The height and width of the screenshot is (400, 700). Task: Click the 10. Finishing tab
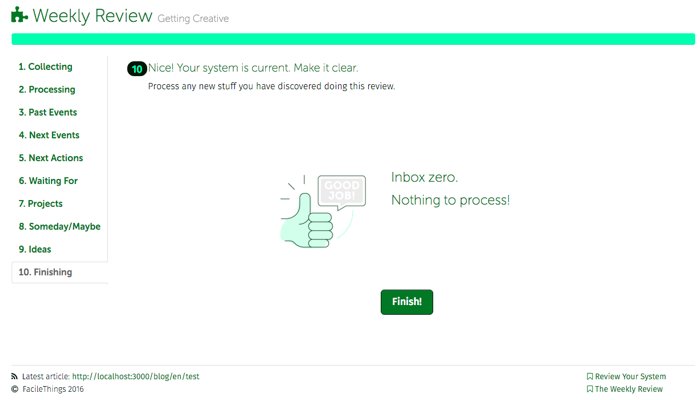[x=59, y=272]
